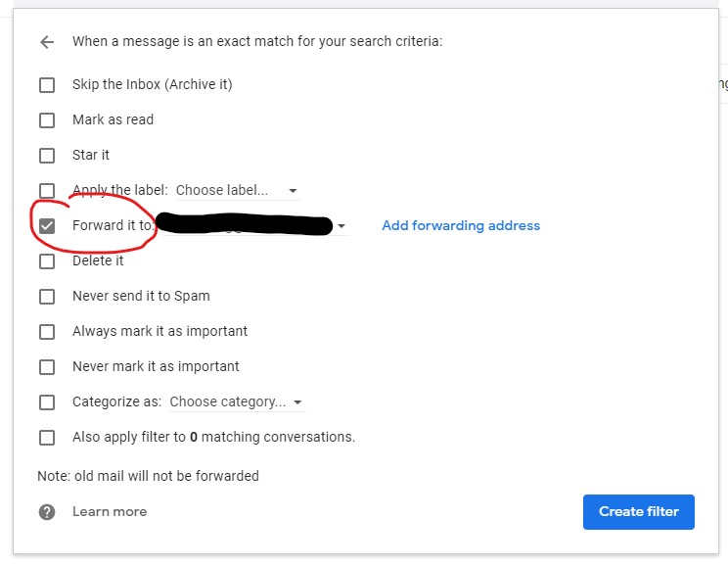
Task: Click the Add forwarding address link
Action: coord(460,226)
